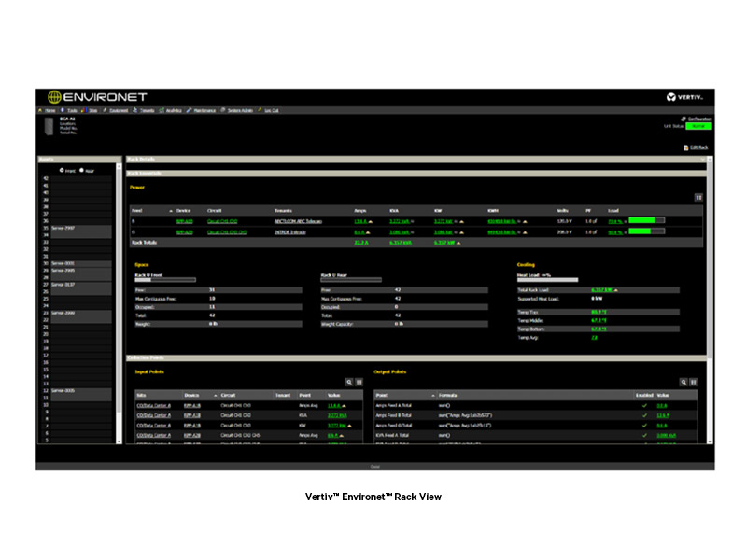This screenshot has width=747, height=560.
Task: Click the Home icon in navigation bar
Action: [x=41, y=110]
